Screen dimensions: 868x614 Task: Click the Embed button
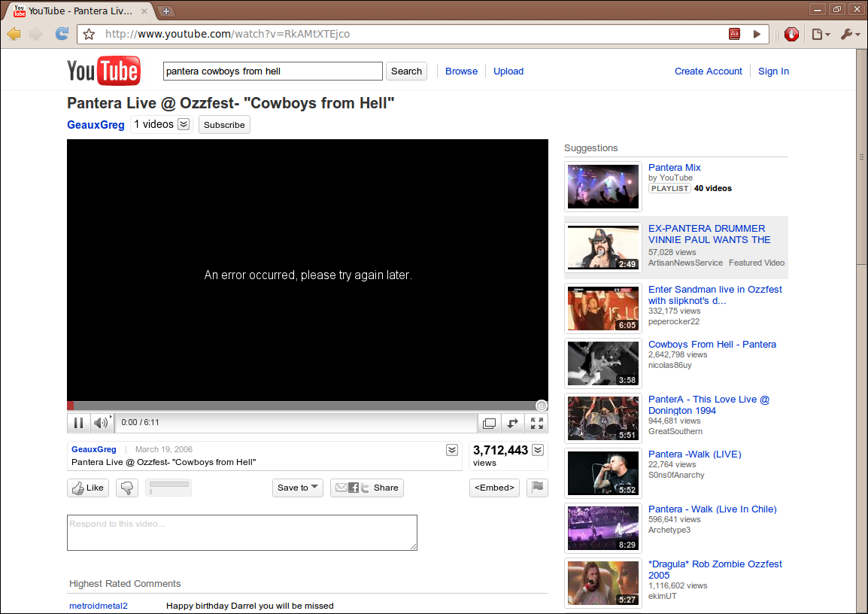[x=494, y=488]
